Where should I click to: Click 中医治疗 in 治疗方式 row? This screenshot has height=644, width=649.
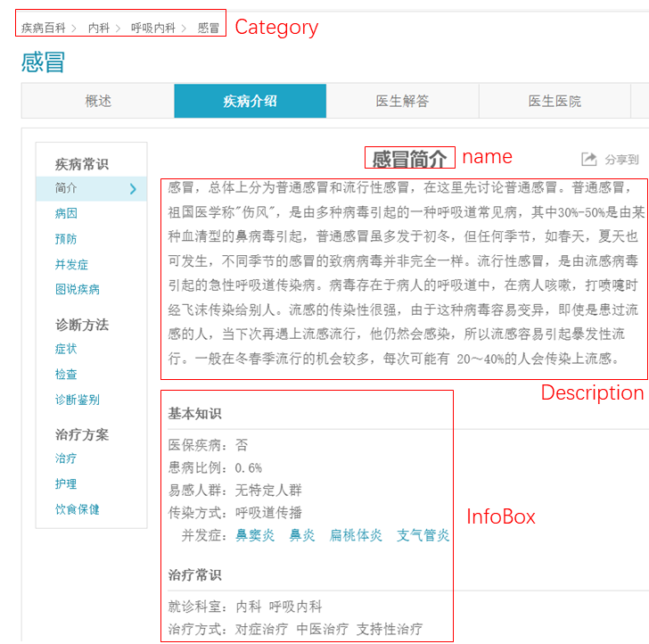point(323,629)
